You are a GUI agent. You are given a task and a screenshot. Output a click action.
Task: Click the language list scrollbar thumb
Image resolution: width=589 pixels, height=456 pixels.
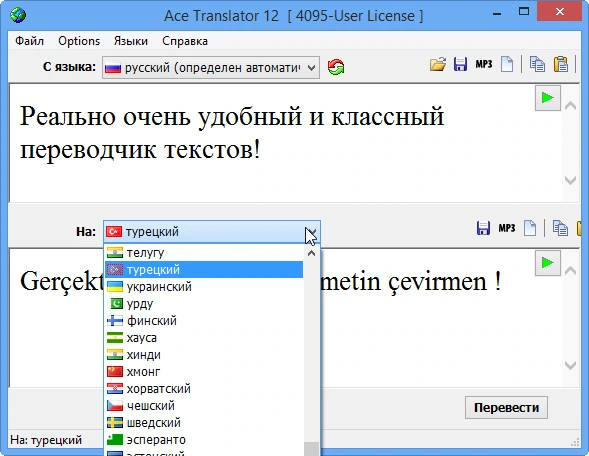point(311,449)
